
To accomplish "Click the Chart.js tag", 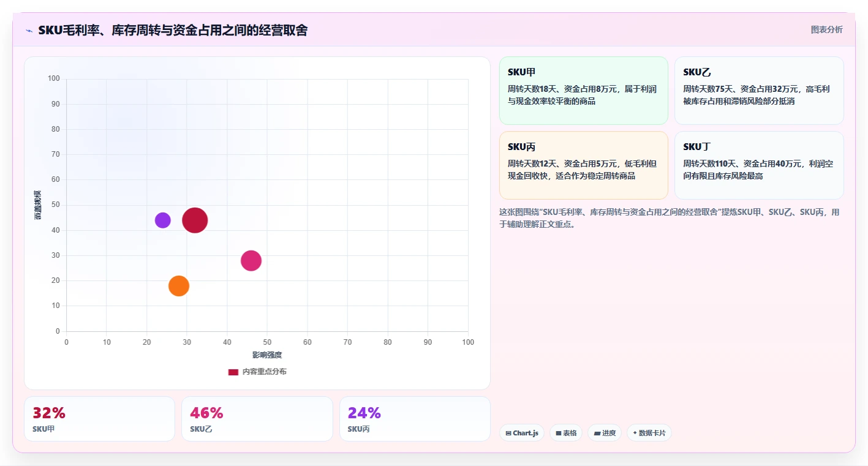I will click(x=522, y=433).
